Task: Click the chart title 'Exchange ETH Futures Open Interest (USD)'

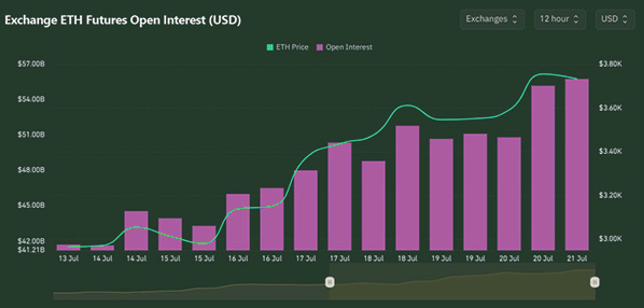Action: pyautogui.click(x=123, y=20)
